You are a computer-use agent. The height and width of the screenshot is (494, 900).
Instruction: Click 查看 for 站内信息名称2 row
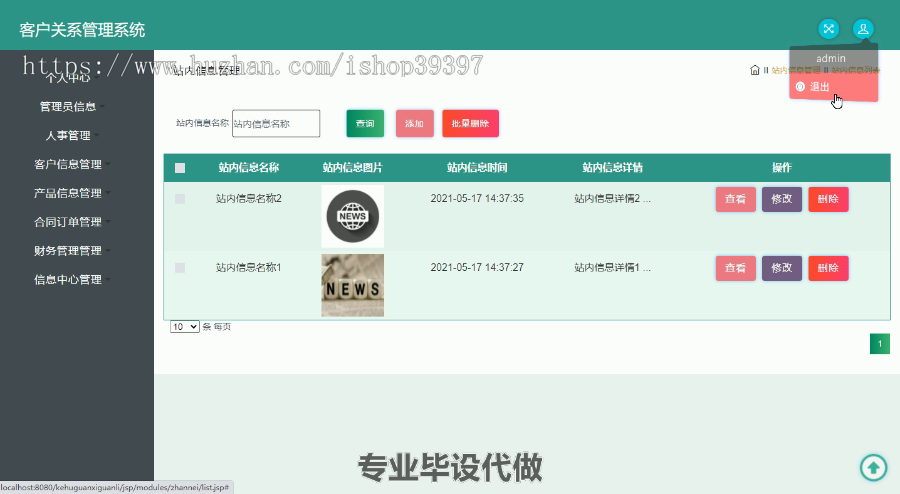click(x=735, y=199)
